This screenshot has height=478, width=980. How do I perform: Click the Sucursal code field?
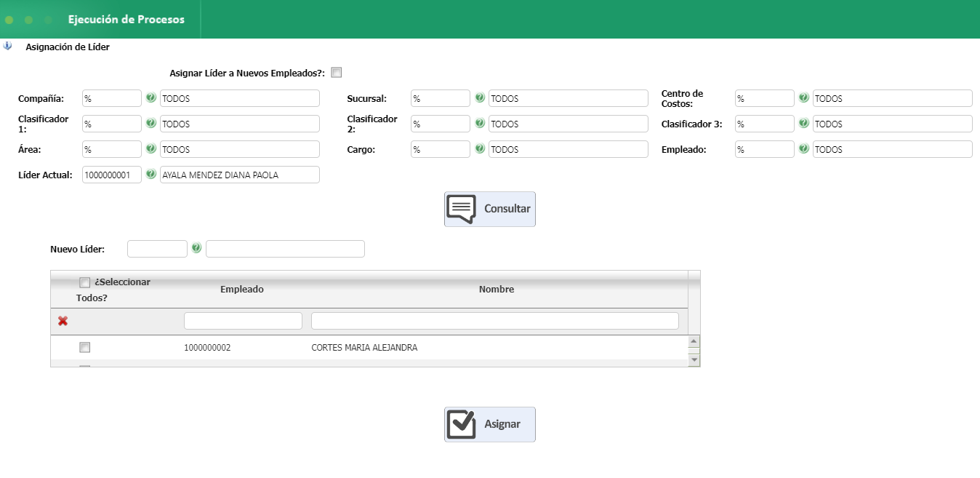441,98
